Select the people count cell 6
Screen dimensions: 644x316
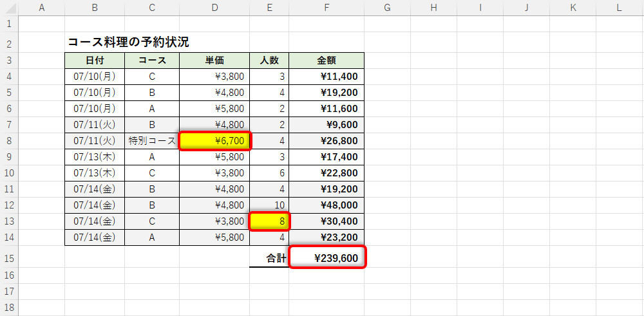(269, 173)
